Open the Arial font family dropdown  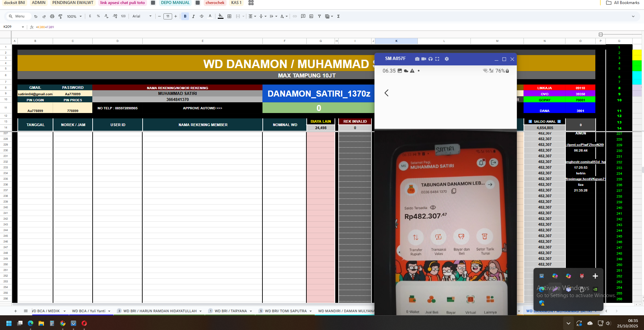click(x=142, y=16)
